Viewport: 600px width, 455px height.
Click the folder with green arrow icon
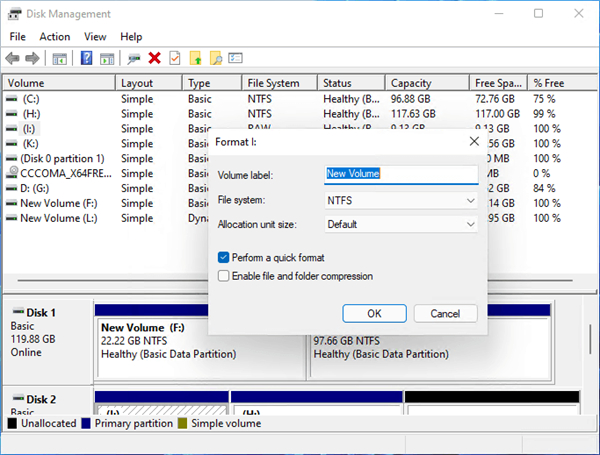[195, 59]
